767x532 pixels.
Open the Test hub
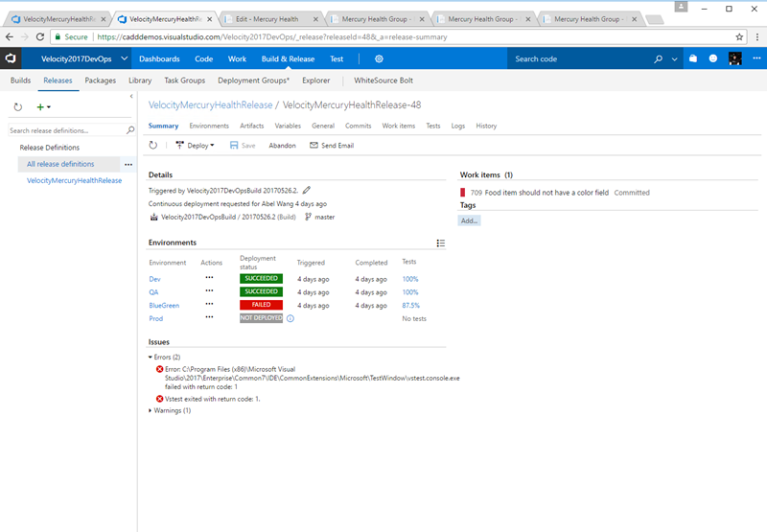[337, 58]
